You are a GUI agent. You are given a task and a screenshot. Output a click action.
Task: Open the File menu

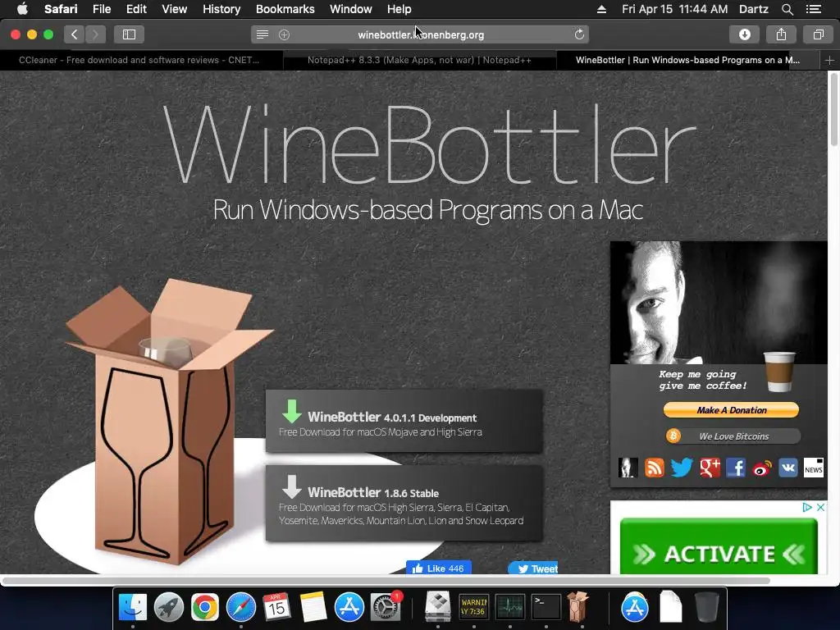pos(101,9)
